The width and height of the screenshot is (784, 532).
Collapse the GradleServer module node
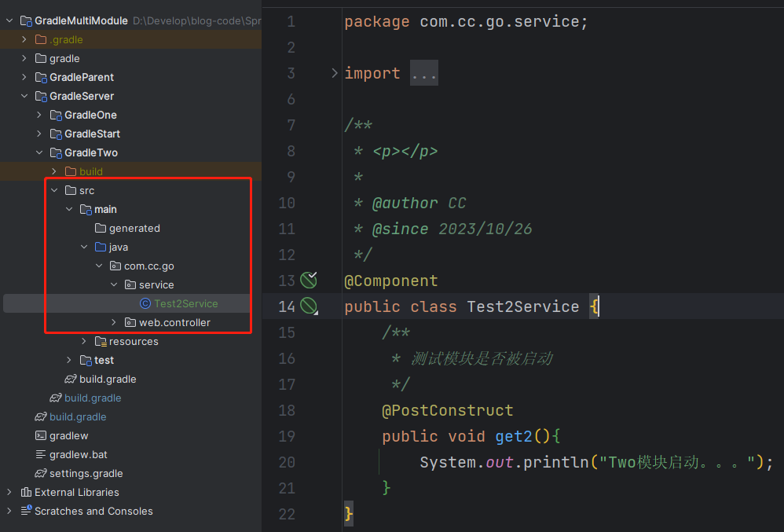(24, 96)
